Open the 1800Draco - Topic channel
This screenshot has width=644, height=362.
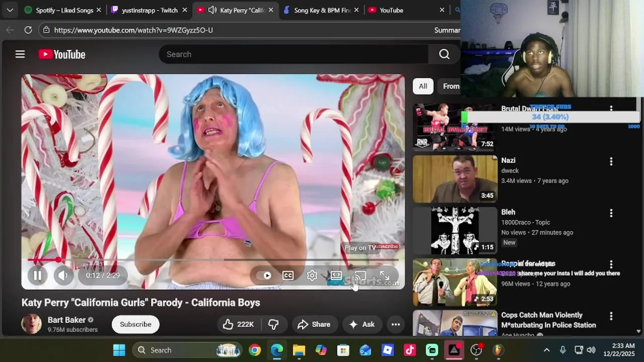525,222
